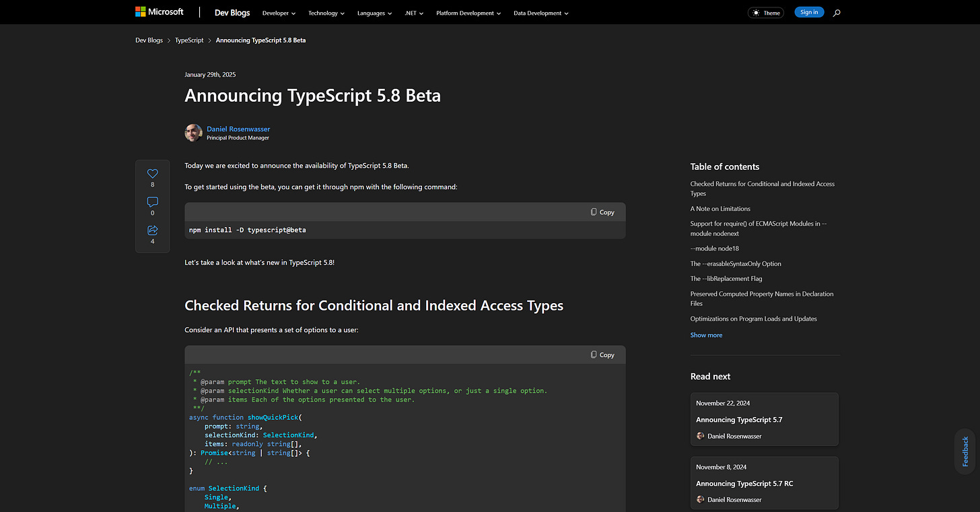Click the async function showQuickPick line
This screenshot has height=512, width=980.
(x=246, y=417)
